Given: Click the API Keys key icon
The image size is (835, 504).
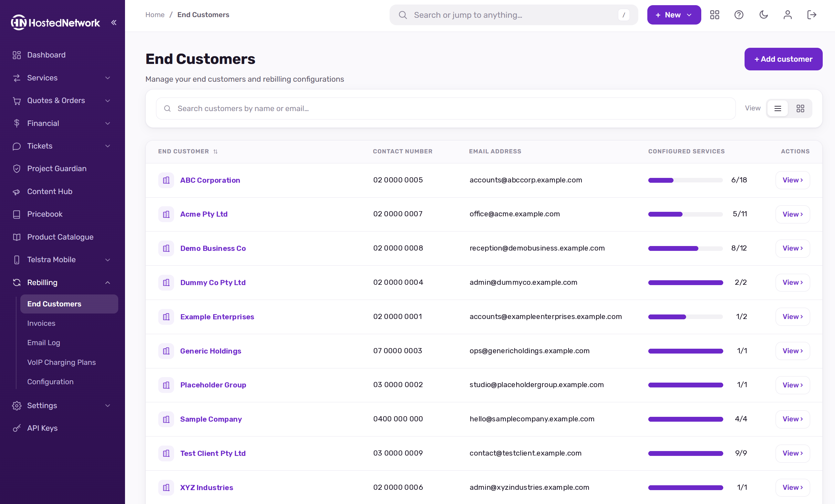Looking at the screenshot, I should (16, 428).
